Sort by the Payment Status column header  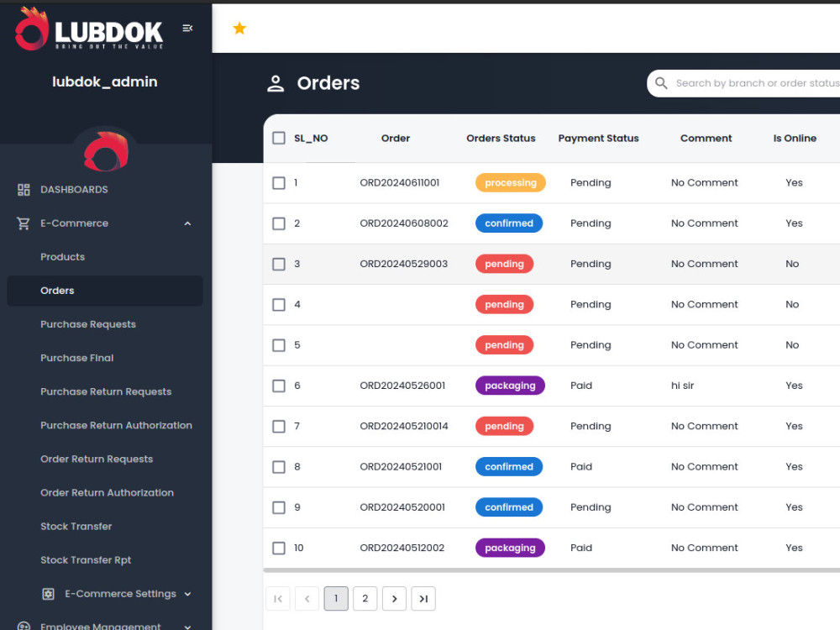(x=598, y=139)
